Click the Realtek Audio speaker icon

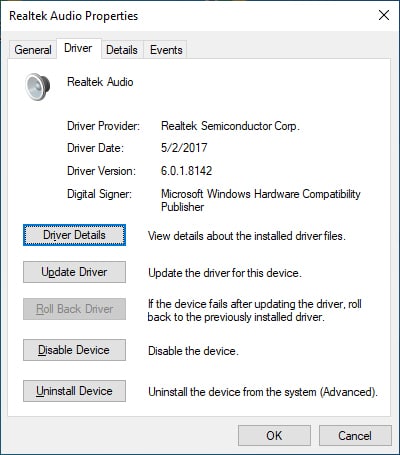(38, 86)
